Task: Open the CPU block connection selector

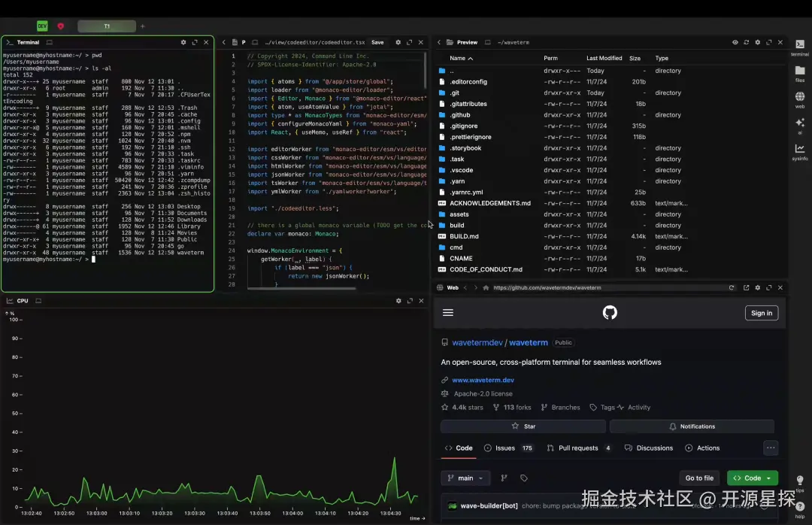Action: 38,301
